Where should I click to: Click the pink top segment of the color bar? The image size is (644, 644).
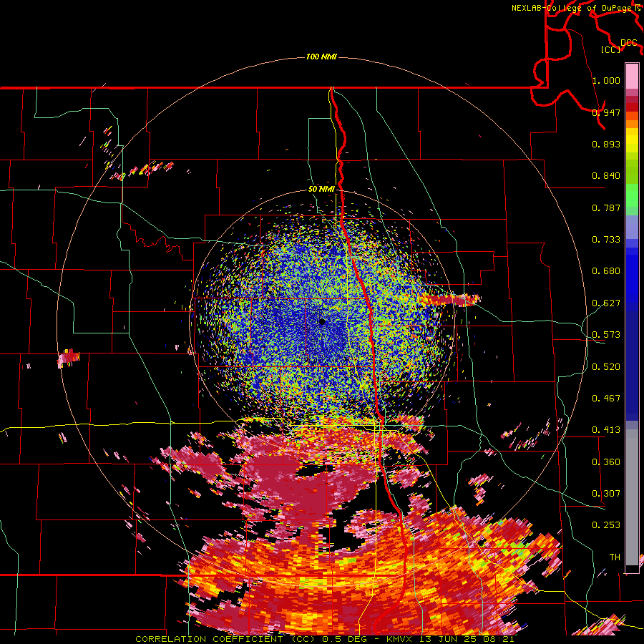point(632,76)
